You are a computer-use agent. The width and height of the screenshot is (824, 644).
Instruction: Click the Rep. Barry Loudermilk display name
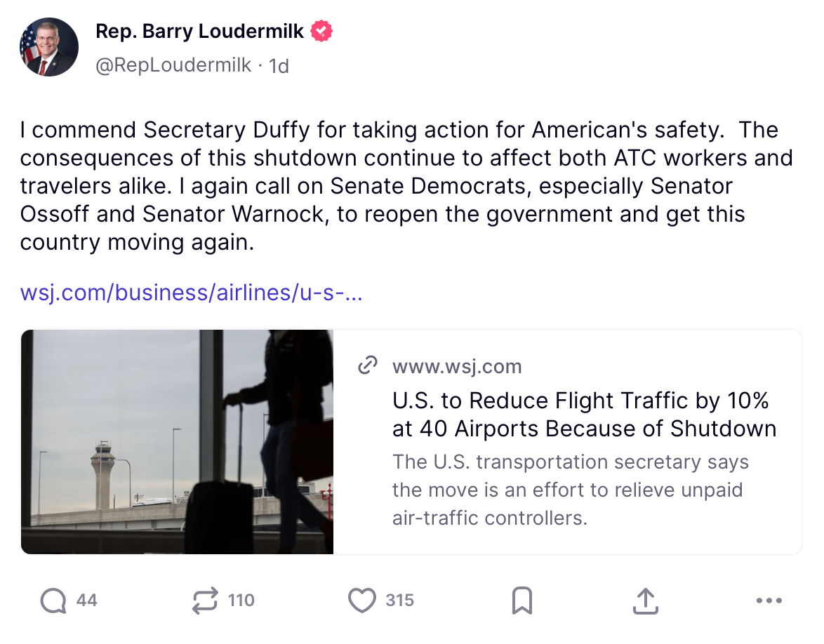point(199,32)
